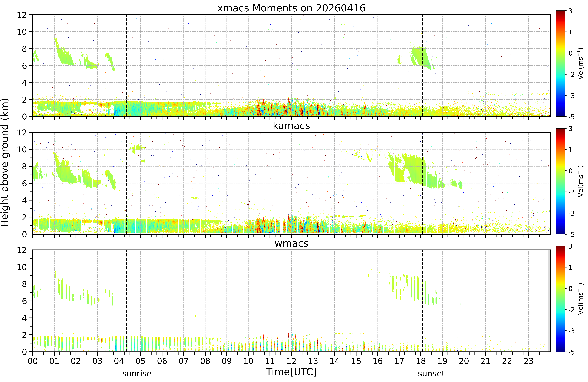
Task: Click the time-axis tick label "21"
Action: [485, 361]
